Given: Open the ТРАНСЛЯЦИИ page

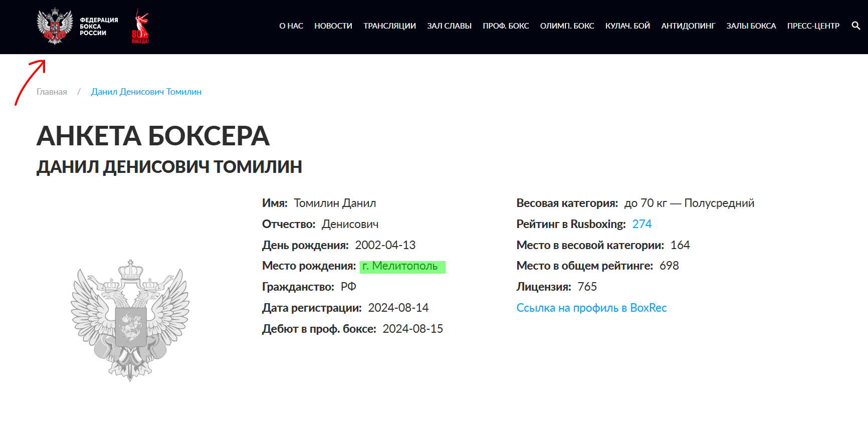Looking at the screenshot, I should 389,26.
